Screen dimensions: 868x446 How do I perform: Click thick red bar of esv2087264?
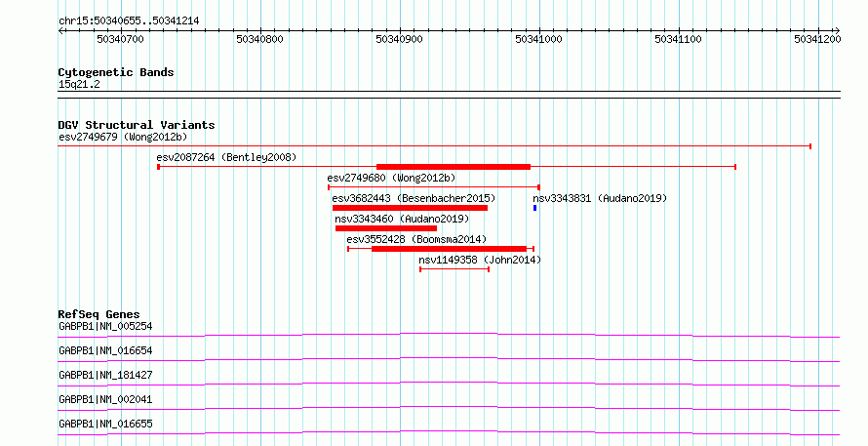[454, 167]
